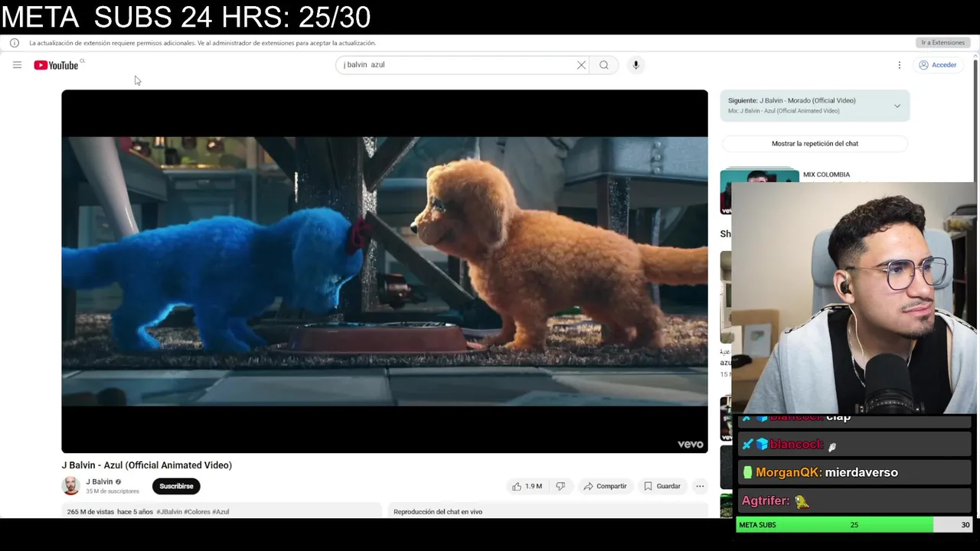Image resolution: width=980 pixels, height=551 pixels.
Task: Click Mostrar la repetición del chat
Action: (x=815, y=144)
